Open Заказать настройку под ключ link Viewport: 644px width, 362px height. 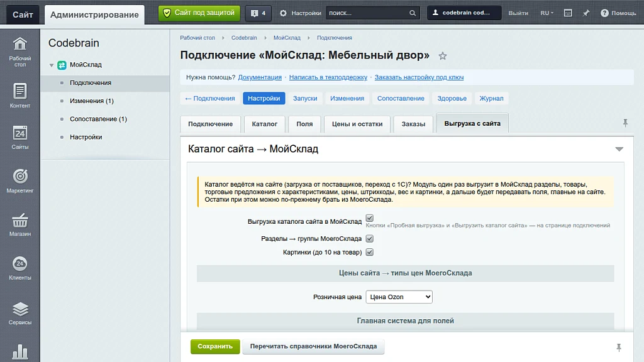coord(419,77)
